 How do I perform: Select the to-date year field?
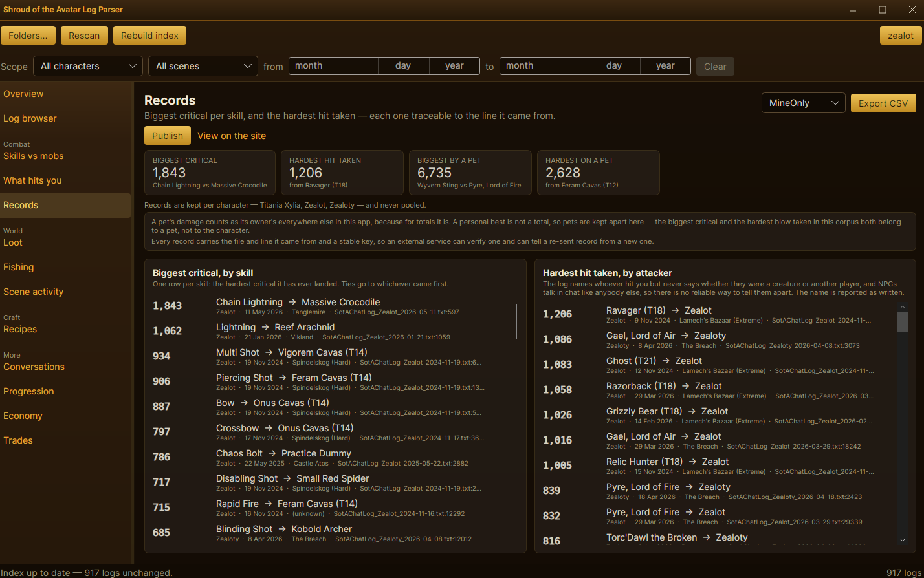665,66
